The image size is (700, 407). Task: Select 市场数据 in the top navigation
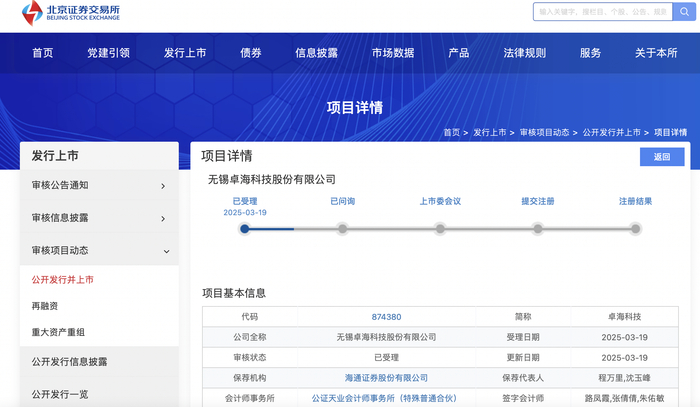[x=392, y=54]
